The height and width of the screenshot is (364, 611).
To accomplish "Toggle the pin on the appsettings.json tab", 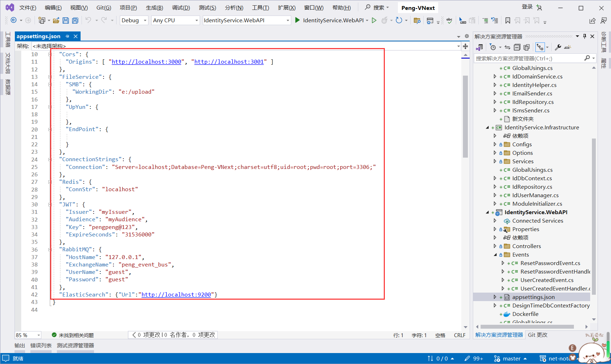I will (67, 36).
